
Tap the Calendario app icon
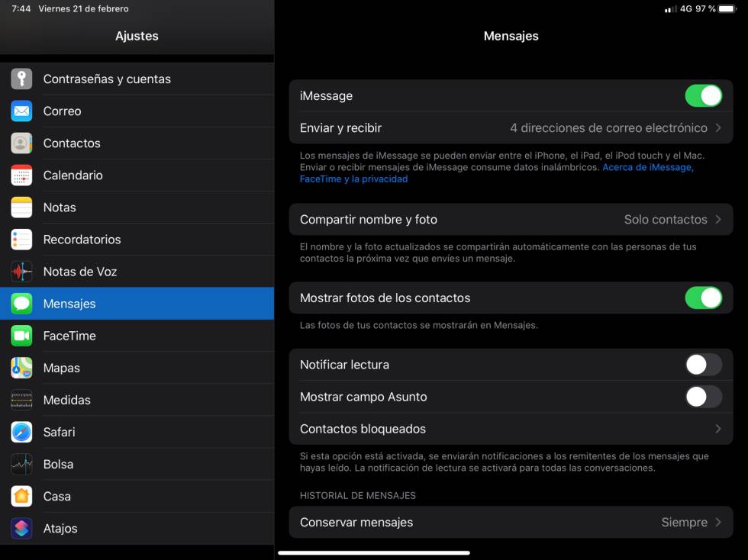click(21, 175)
